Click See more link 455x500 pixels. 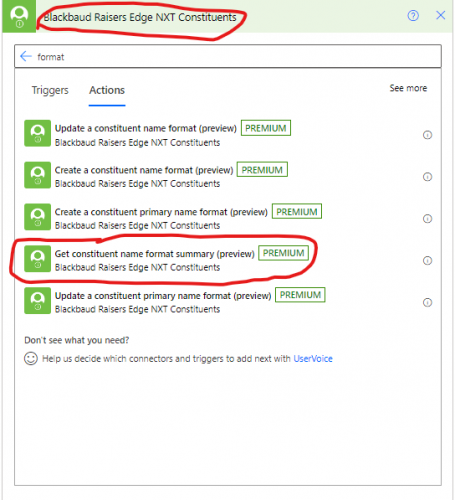408,88
